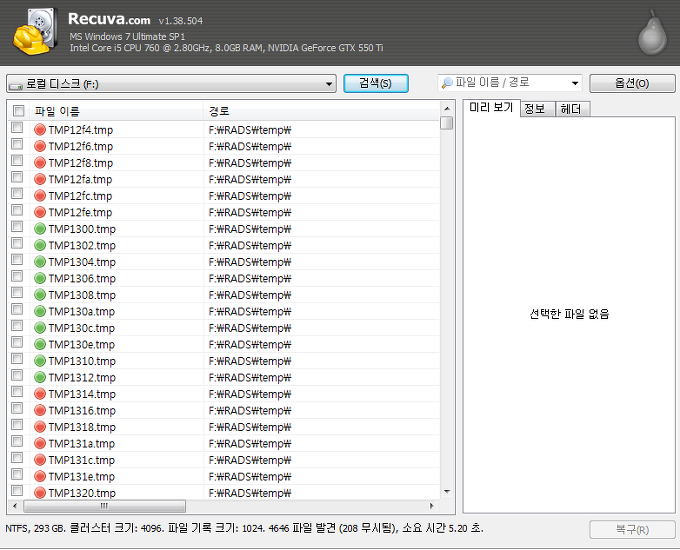
Task: Click the green status dot of TMP1300.tmp
Action: pyautogui.click(x=40, y=229)
